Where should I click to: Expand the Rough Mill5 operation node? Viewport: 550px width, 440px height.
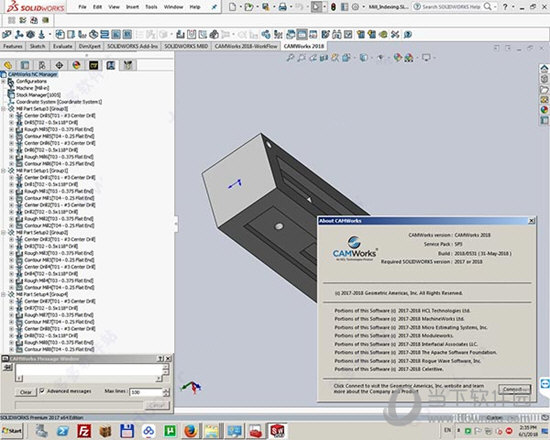pos(11,129)
